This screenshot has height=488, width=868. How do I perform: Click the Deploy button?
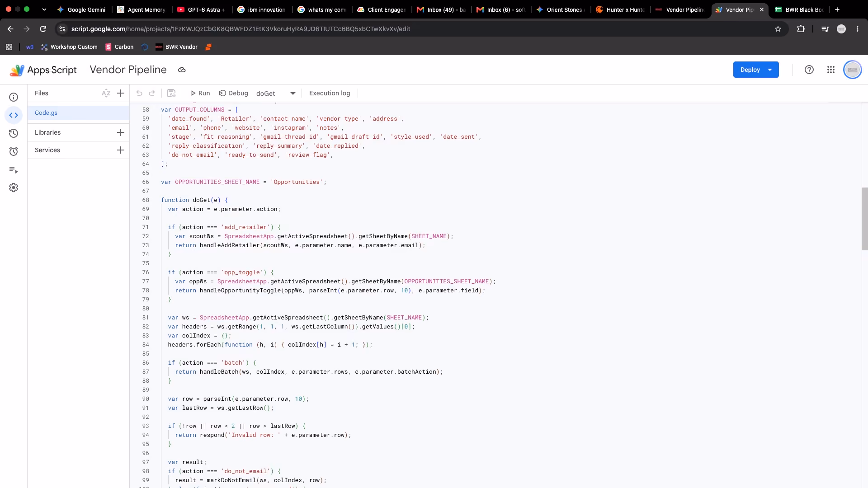pos(750,70)
